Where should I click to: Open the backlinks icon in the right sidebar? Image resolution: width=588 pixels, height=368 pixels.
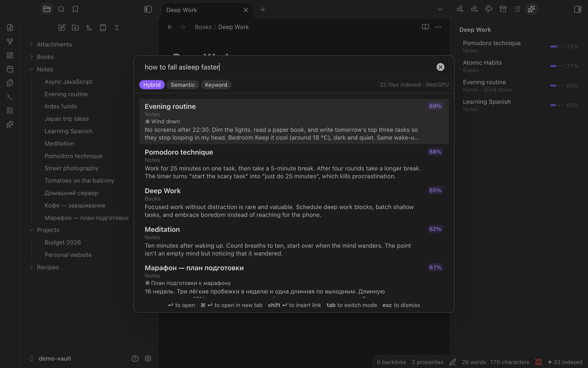tap(460, 9)
